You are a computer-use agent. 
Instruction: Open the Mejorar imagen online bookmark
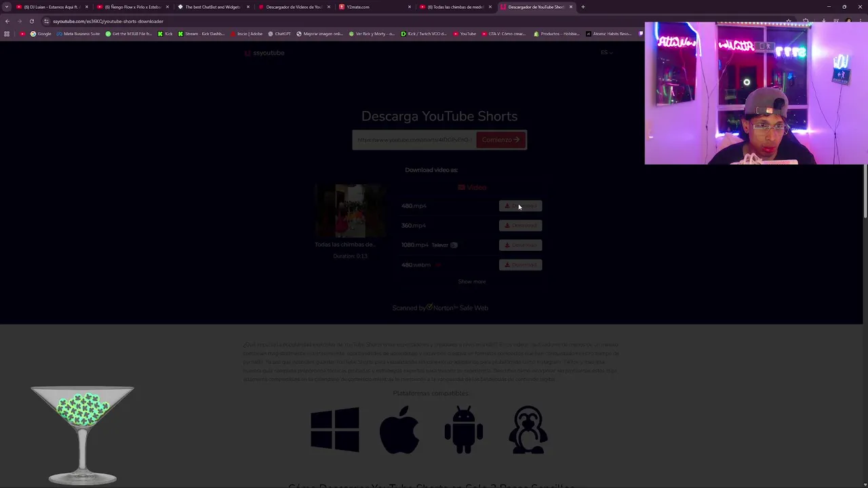coord(320,34)
